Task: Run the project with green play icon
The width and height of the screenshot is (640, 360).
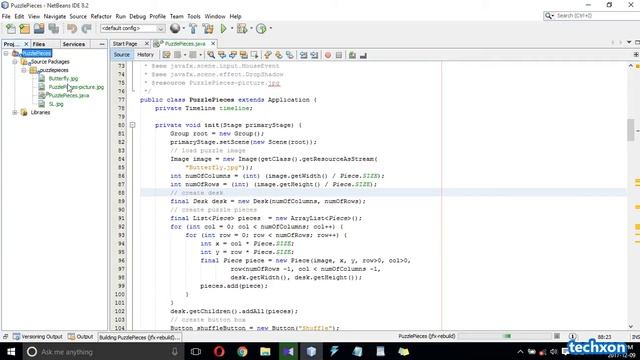Action: tap(223, 28)
